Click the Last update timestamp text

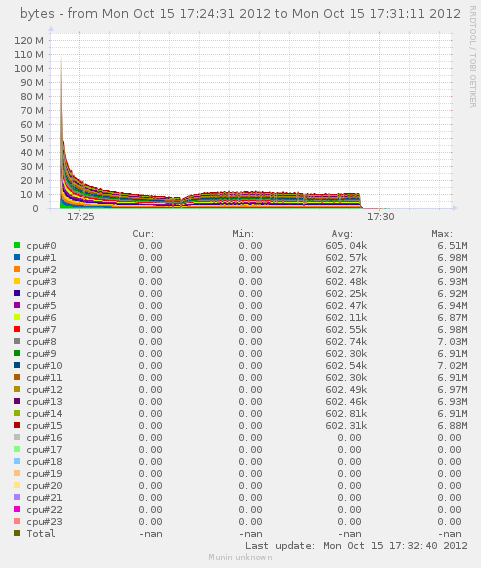pyautogui.click(x=356, y=546)
